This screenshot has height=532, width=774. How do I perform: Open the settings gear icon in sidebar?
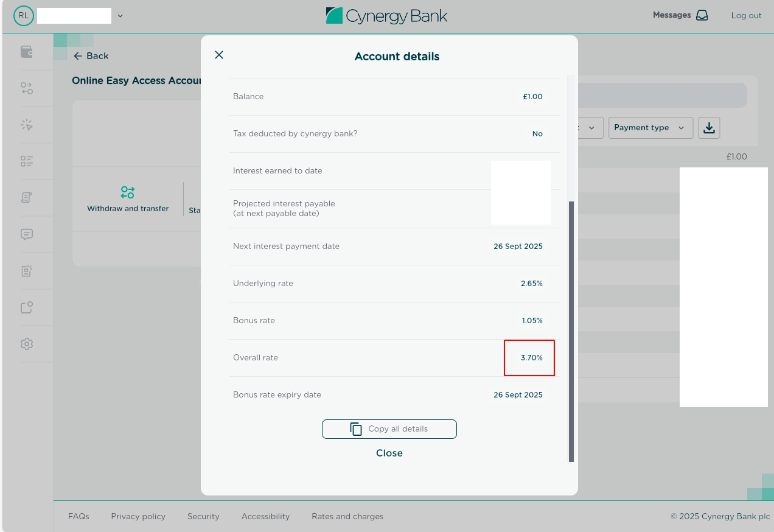click(27, 344)
